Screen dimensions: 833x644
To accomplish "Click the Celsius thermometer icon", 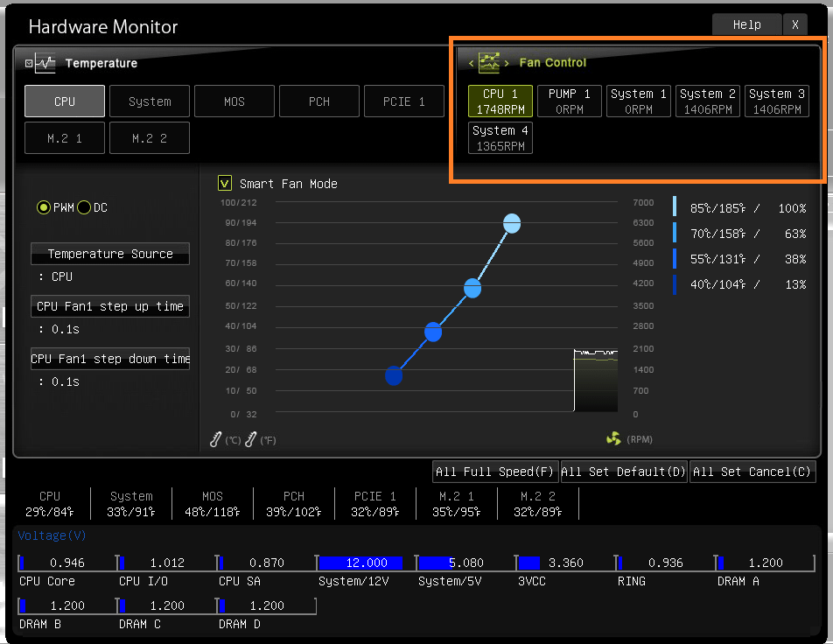I will coord(215,439).
